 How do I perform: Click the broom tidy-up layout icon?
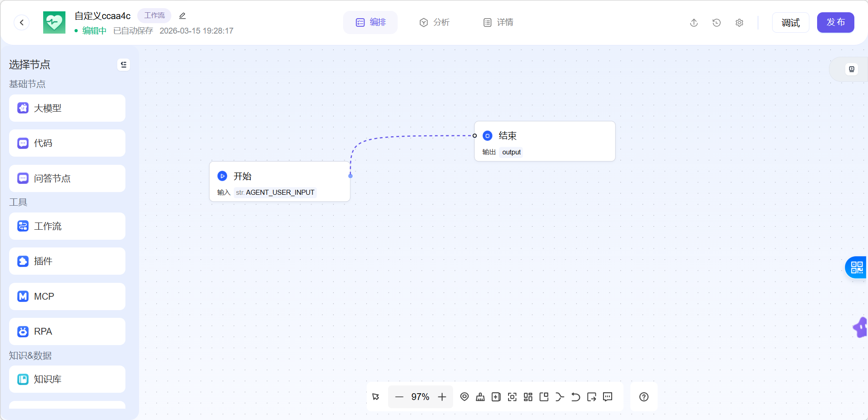pos(480,397)
